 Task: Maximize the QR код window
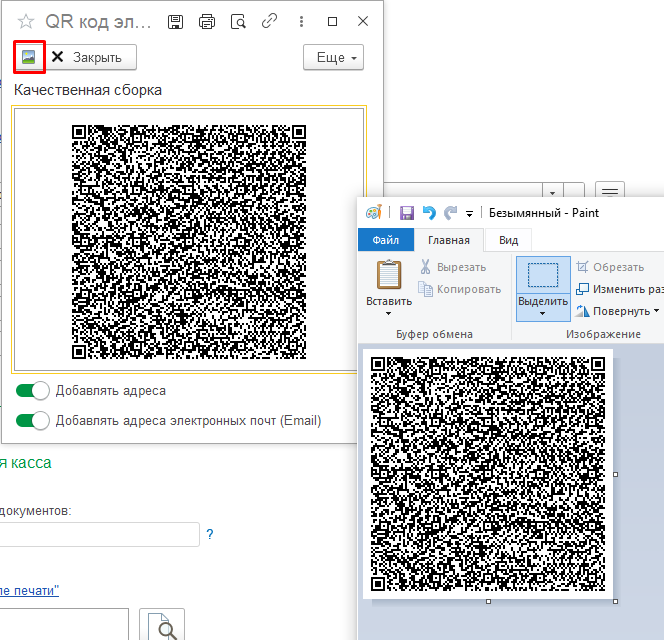coord(332,21)
